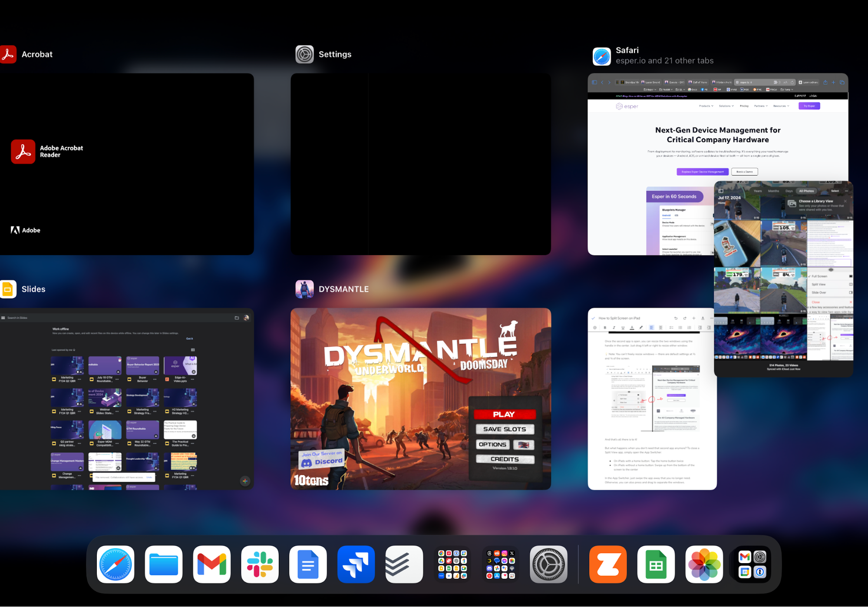Open Safari from the dock
Image resolution: width=868 pixels, height=607 pixels.
click(116, 564)
